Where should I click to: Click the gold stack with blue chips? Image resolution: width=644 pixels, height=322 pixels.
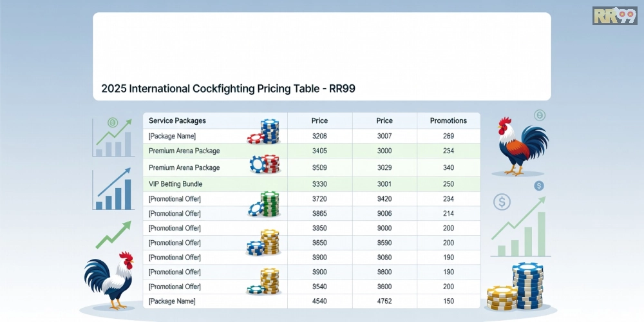pos(263,242)
